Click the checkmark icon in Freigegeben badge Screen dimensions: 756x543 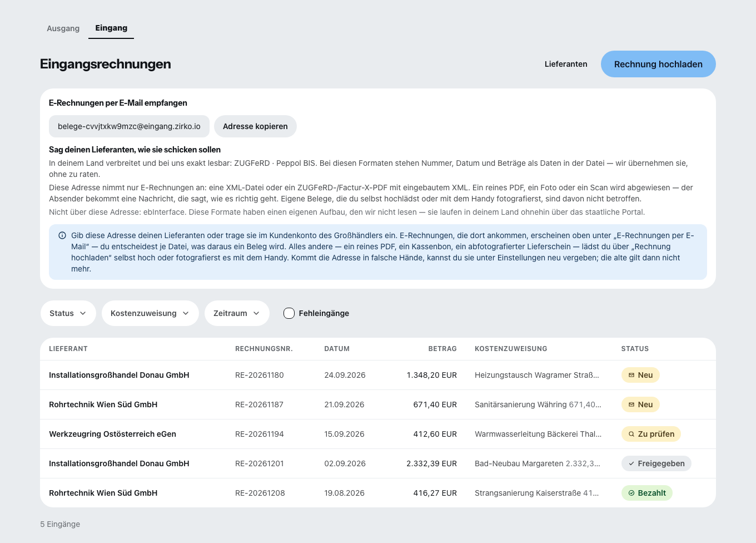[x=631, y=463]
